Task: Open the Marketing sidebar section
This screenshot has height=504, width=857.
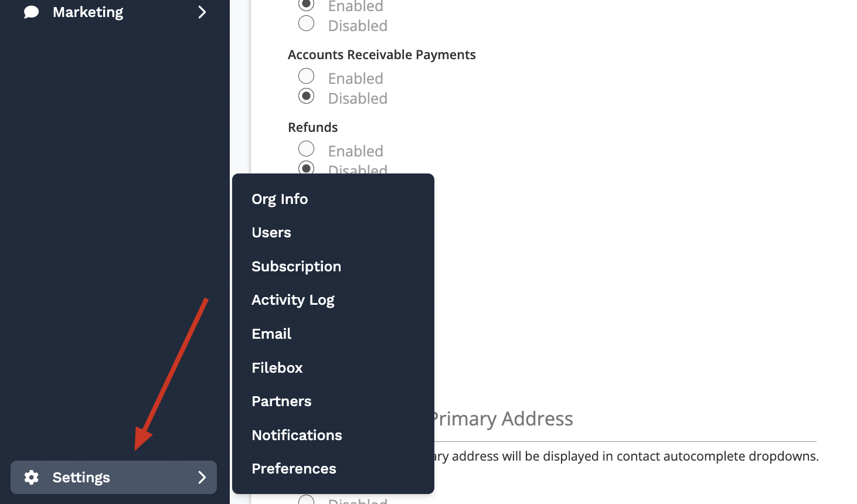Action: (x=88, y=12)
